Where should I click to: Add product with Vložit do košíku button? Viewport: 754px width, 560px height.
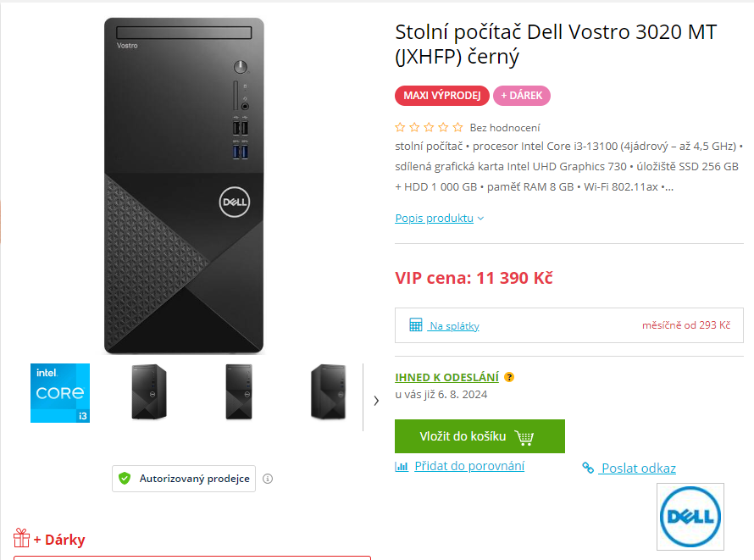coord(480,436)
